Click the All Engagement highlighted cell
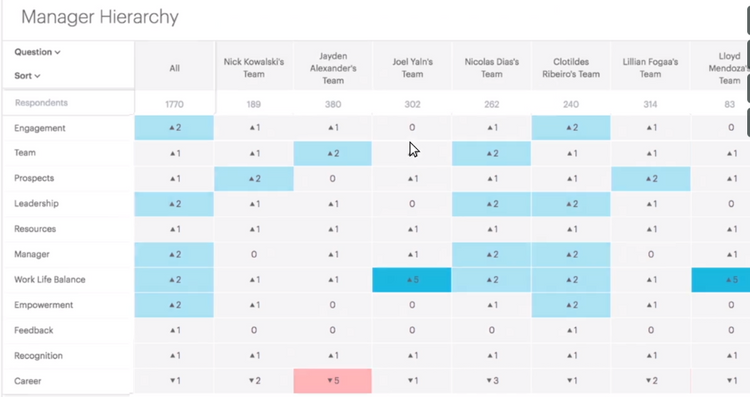The image size is (750, 397). (x=174, y=128)
